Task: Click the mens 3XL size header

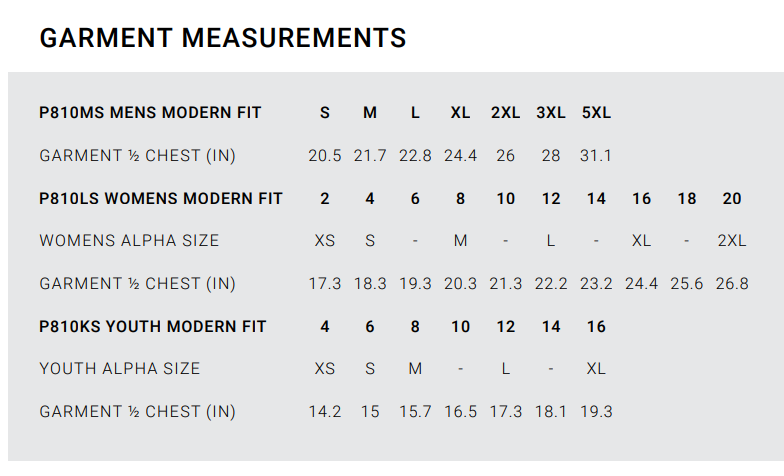Action: coord(551,113)
